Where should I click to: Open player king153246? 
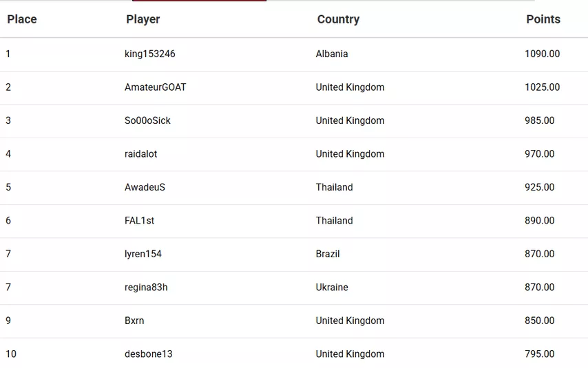coord(150,54)
